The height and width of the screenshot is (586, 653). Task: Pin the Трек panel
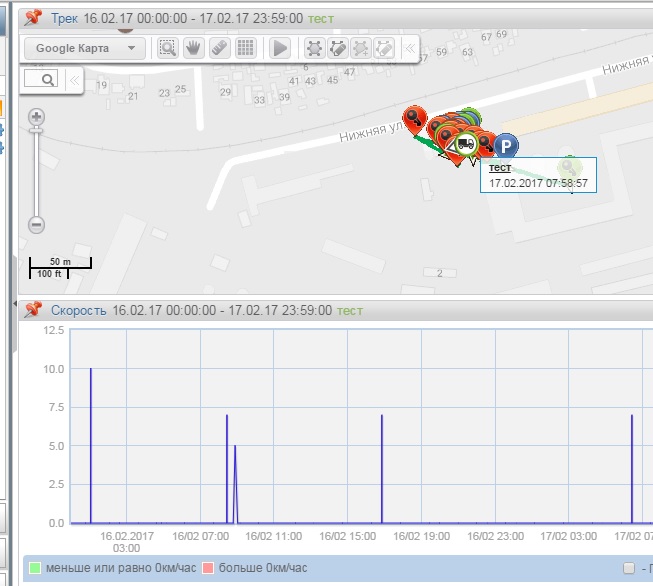pos(33,17)
